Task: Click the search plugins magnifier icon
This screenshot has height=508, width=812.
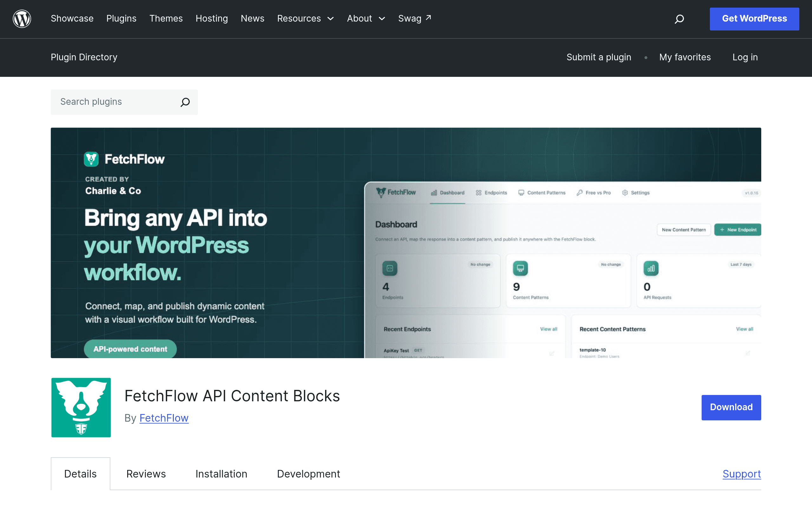Action: coord(185,102)
